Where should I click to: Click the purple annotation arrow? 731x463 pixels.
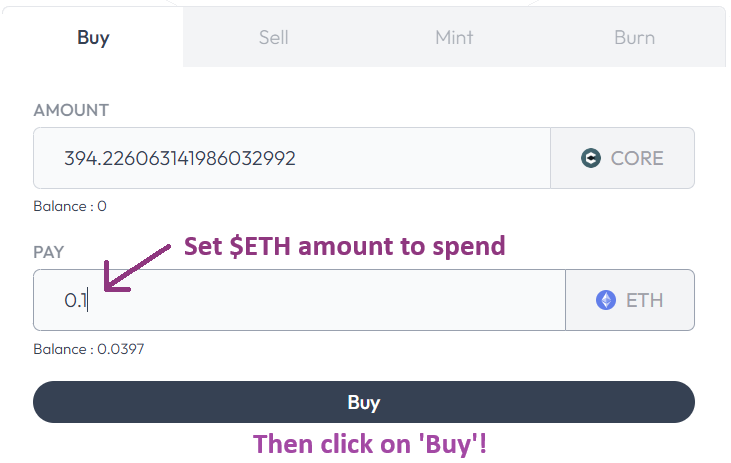click(137, 264)
